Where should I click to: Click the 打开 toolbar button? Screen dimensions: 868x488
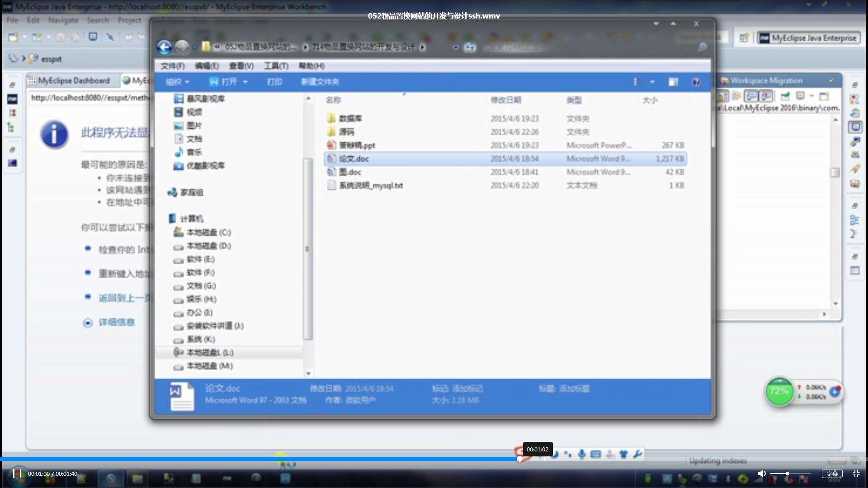click(223, 82)
